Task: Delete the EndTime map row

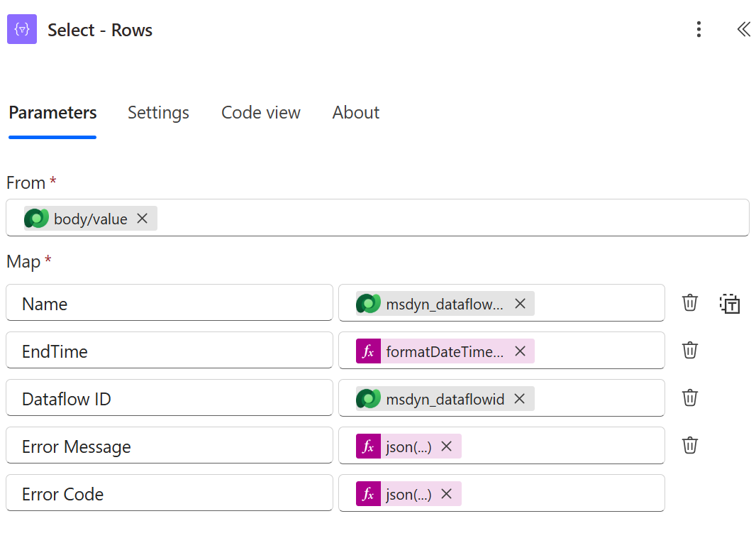Action: [690, 350]
